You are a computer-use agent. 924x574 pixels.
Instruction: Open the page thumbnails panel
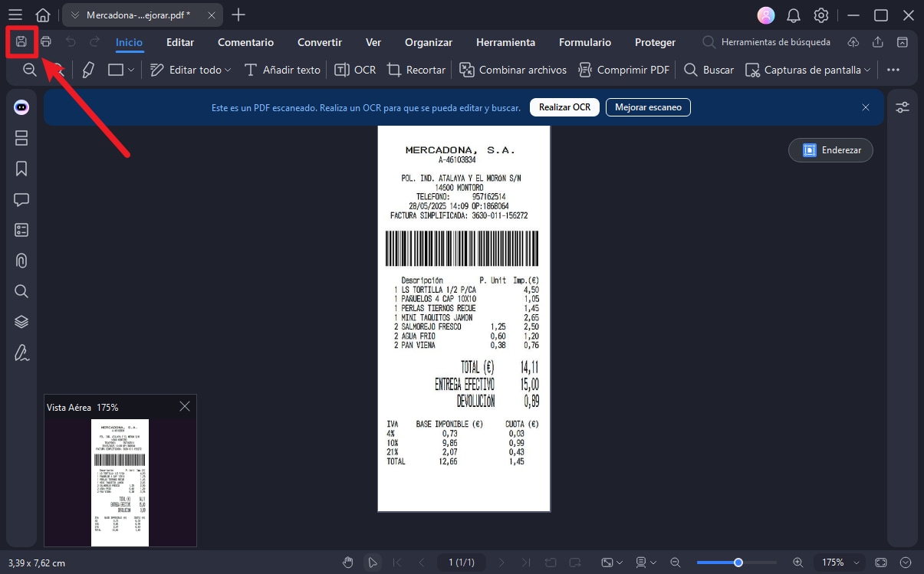pos(21,138)
